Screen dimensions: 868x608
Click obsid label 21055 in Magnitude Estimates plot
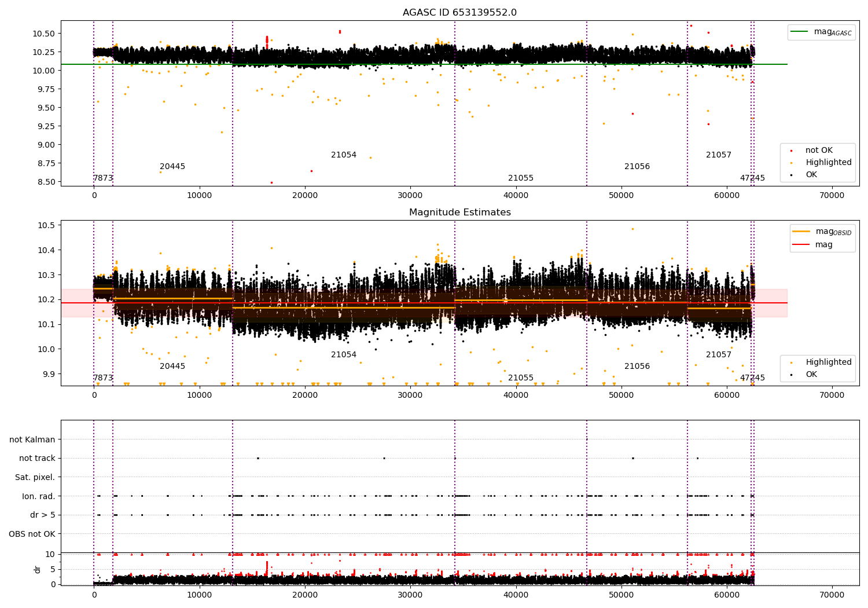click(x=521, y=378)
